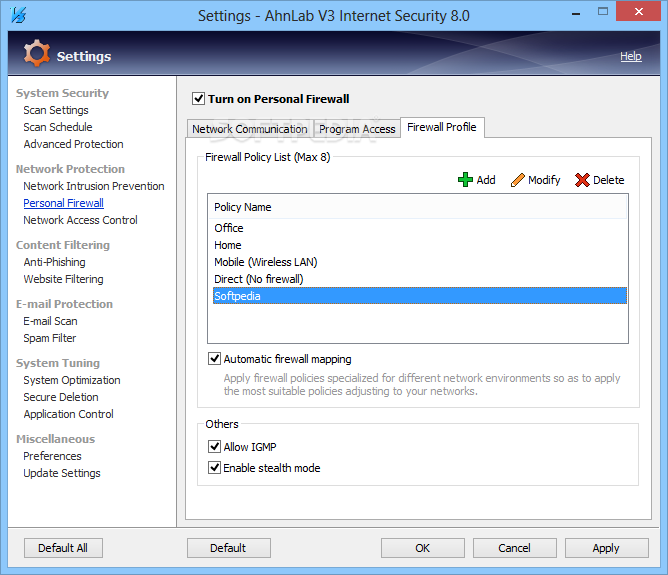668x575 pixels.
Task: Close the Settings window
Action: 638,12
